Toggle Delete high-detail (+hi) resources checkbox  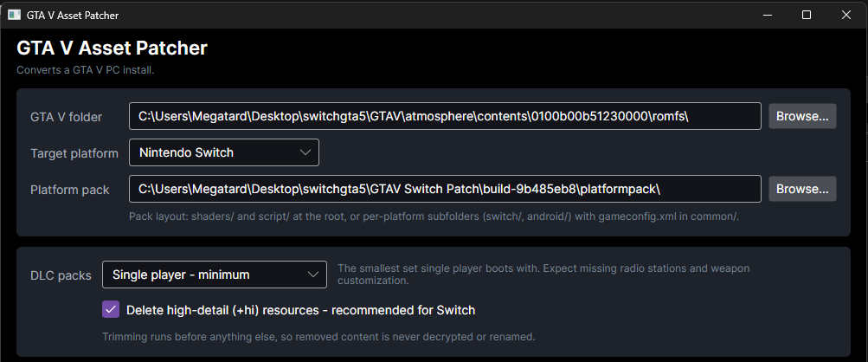click(x=111, y=309)
